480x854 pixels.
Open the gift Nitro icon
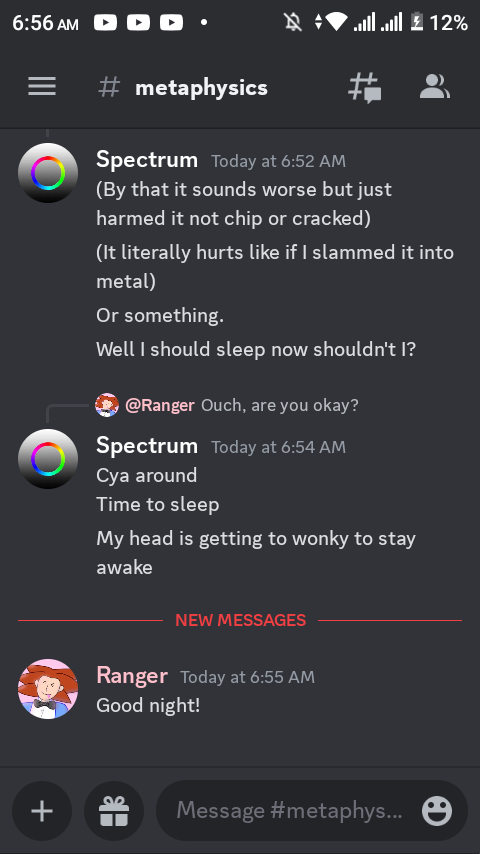click(x=114, y=812)
